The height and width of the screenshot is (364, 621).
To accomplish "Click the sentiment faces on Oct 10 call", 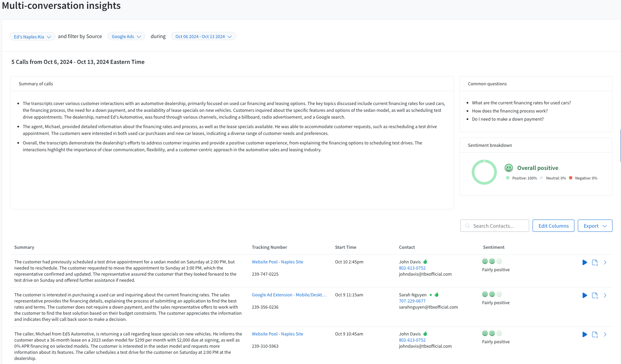I will tap(492, 261).
